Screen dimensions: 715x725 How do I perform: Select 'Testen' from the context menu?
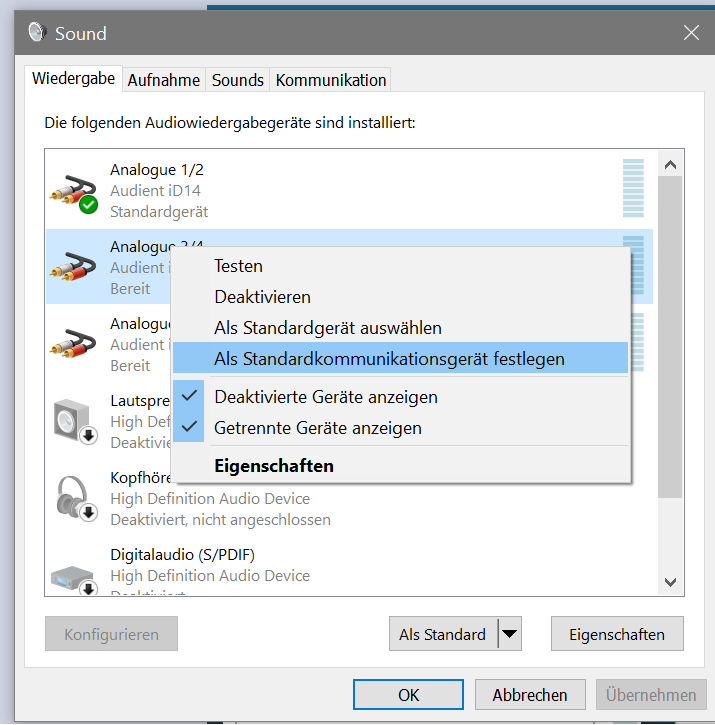coord(239,266)
